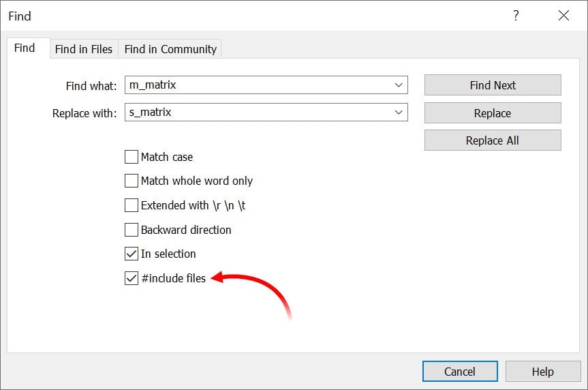Click the Replace All button
Viewport: 588px width, 390px height.
coord(492,140)
